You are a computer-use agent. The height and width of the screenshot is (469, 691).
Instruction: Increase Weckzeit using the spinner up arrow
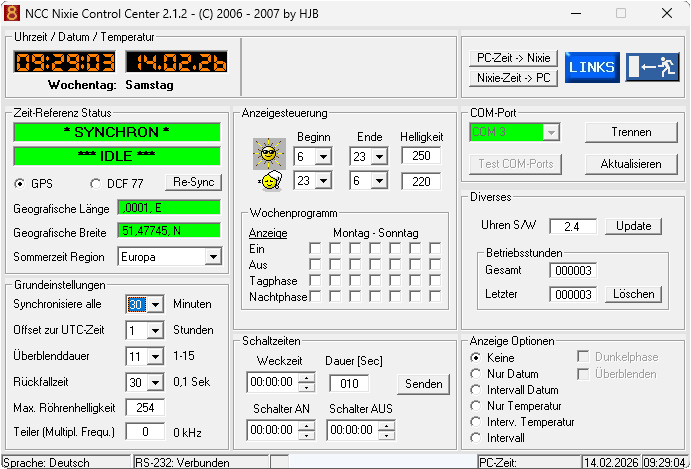click(306, 377)
